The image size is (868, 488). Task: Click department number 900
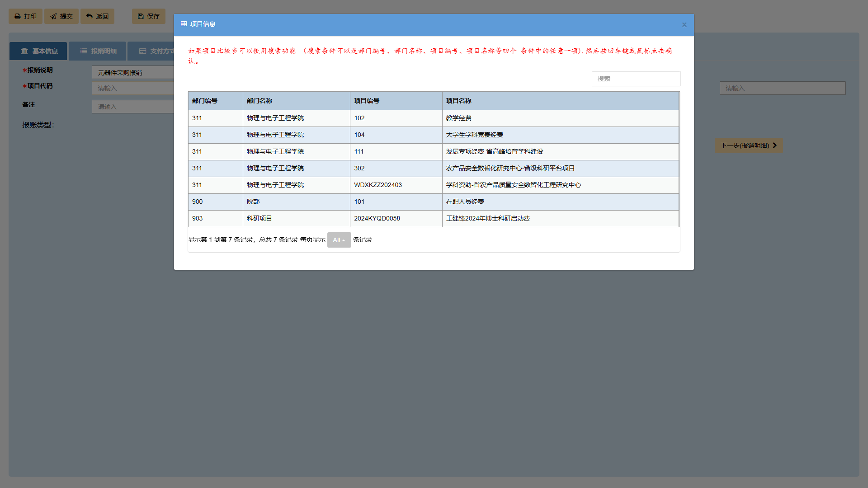tap(198, 202)
